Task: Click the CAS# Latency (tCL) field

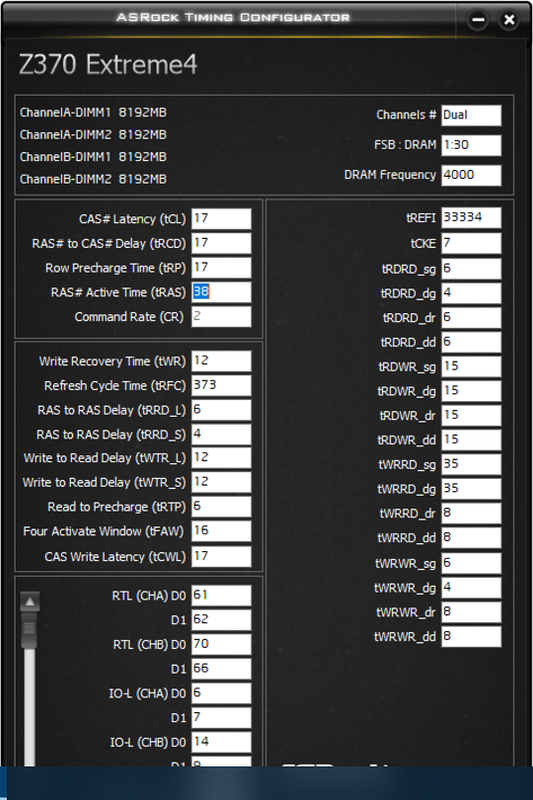Action: coord(221,219)
